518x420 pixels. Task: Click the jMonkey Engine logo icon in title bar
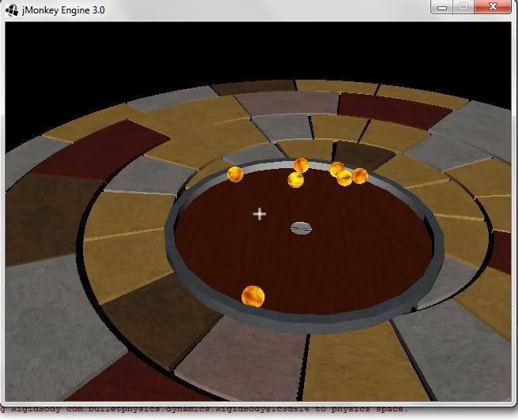12,10
